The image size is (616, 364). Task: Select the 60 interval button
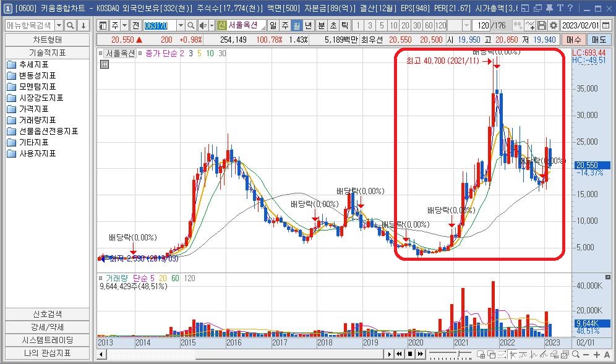429,26
